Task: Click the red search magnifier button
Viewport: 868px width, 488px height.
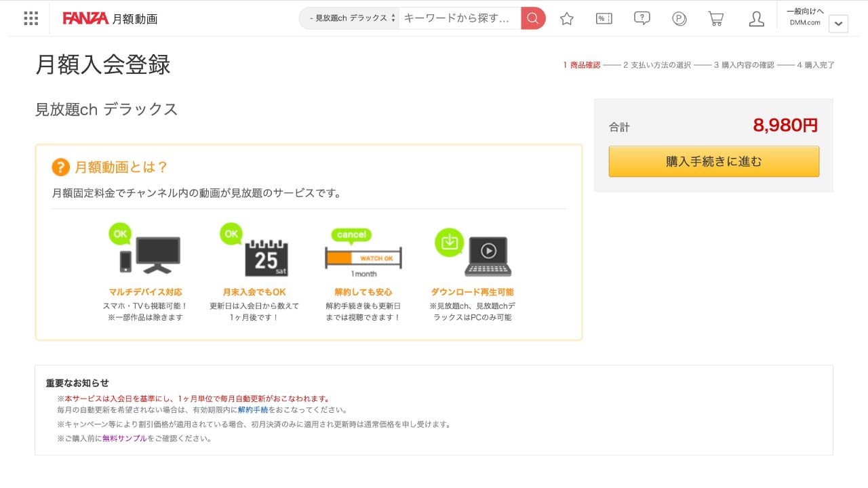Action: (x=532, y=18)
